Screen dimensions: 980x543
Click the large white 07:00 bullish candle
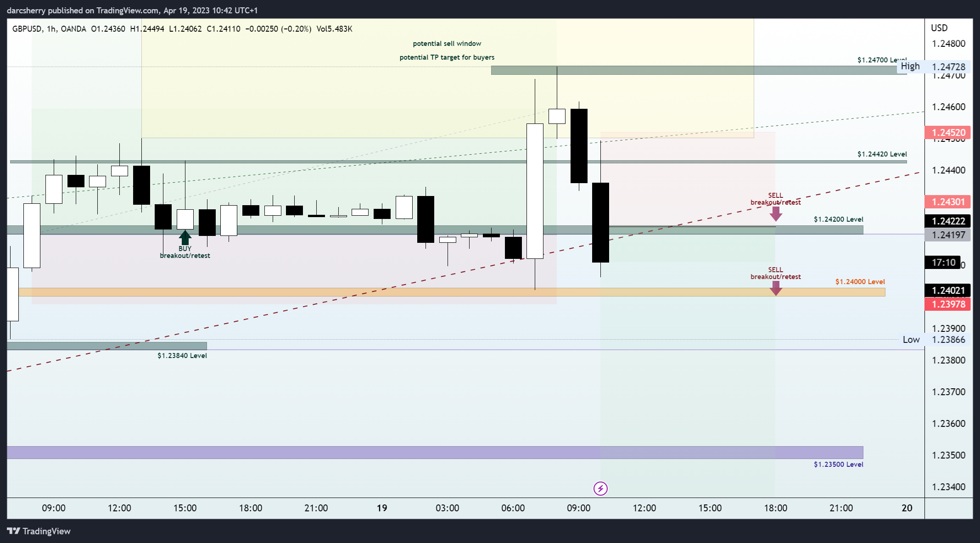(535, 191)
